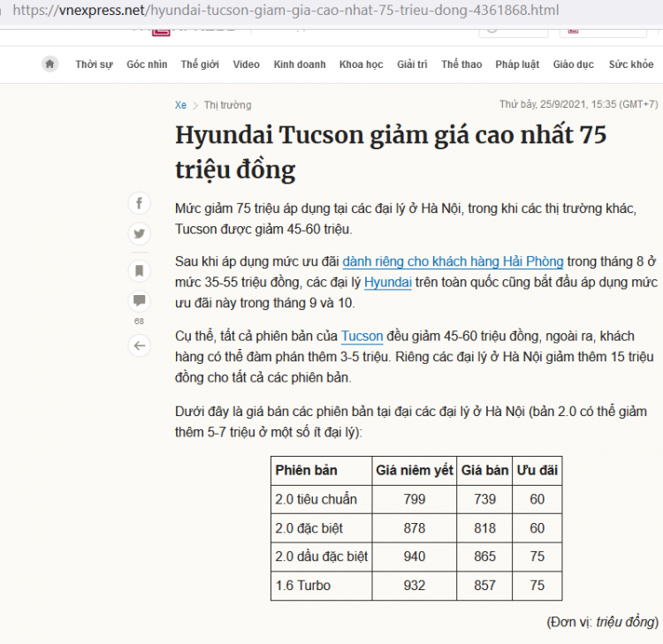663x644 pixels.
Task: Open Thời sự menu item
Action: [x=94, y=64]
